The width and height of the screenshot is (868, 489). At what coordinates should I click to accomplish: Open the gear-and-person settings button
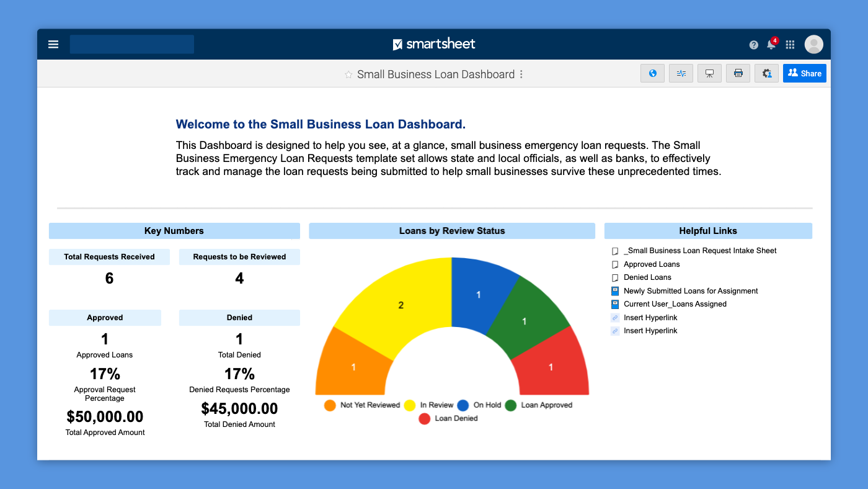pos(766,73)
